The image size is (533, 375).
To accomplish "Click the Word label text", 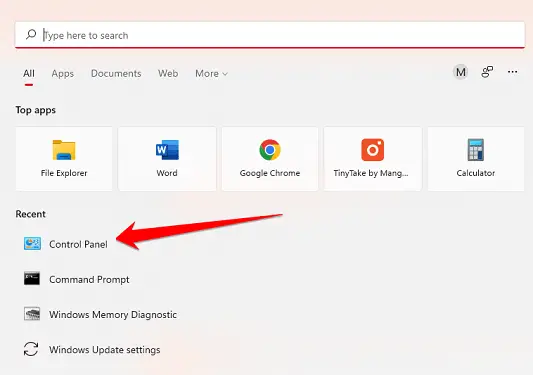I will pos(167,173).
